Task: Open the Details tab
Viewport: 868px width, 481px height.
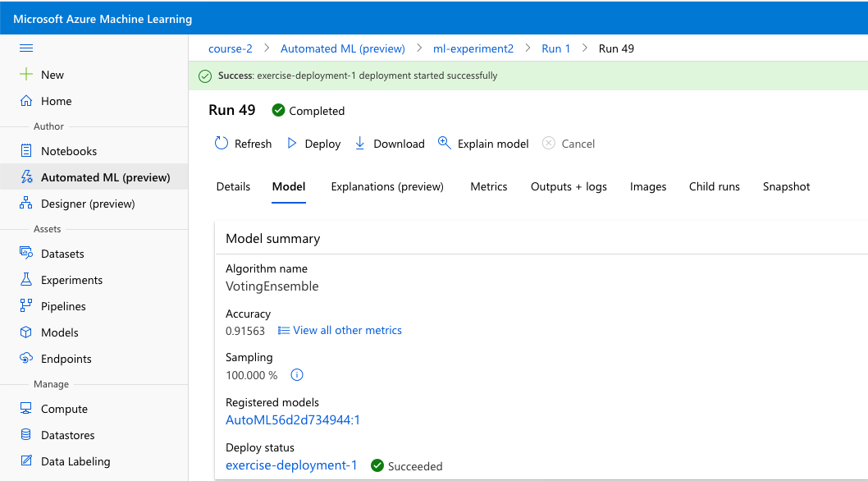Action: tap(233, 187)
